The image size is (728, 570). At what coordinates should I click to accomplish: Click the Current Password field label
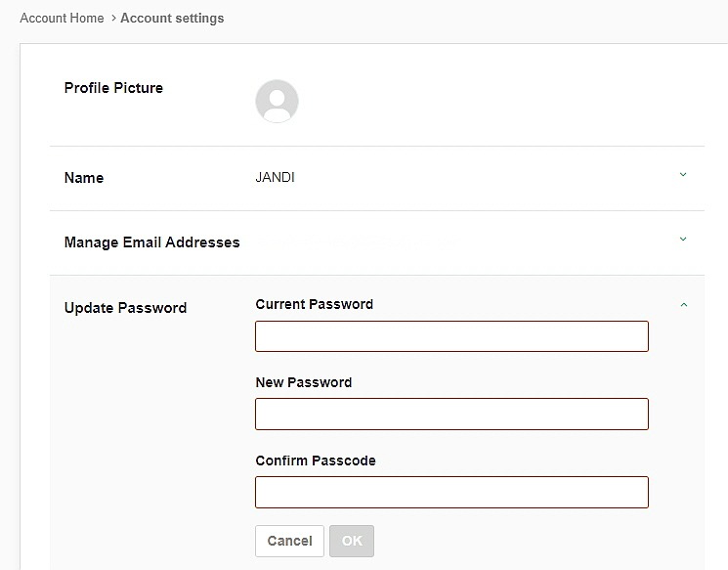[x=314, y=304]
